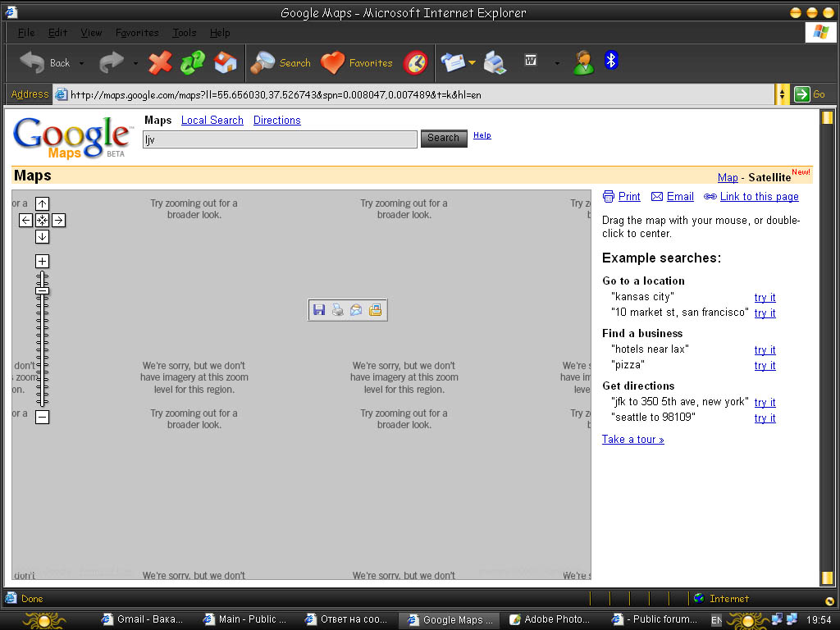Click the Mail envelope toolbar icon
840x630 pixels.
click(x=453, y=62)
